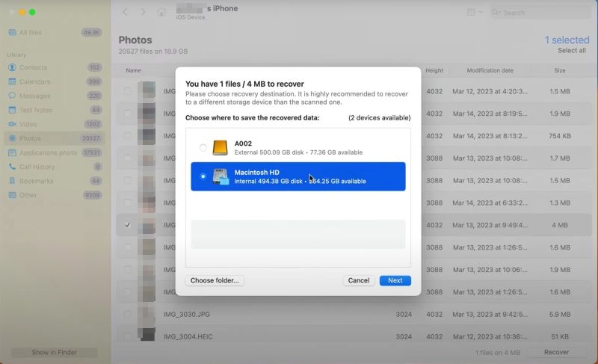Sort by the Size column header
Image resolution: width=598 pixels, height=364 pixels.
(559, 70)
